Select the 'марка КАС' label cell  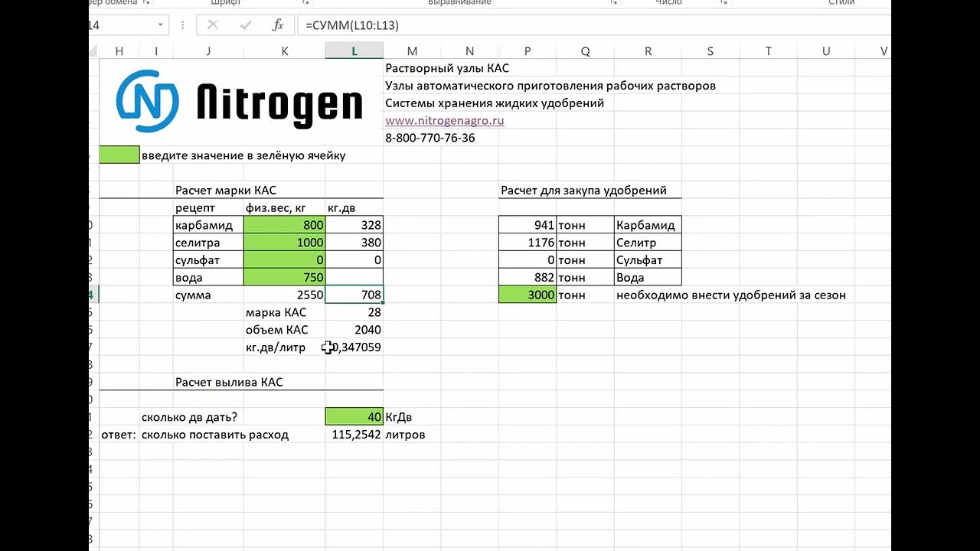pyautogui.click(x=285, y=312)
